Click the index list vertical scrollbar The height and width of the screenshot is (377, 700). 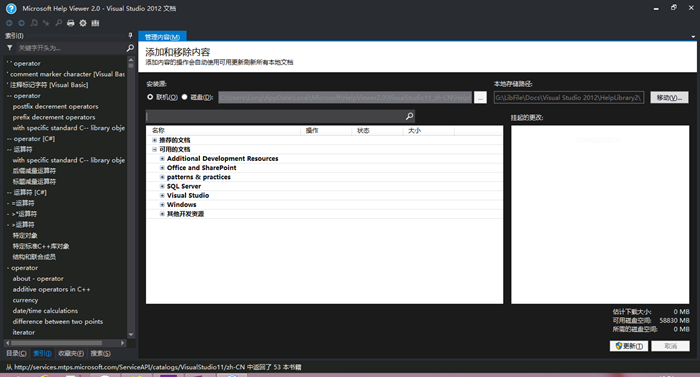[x=131, y=197]
